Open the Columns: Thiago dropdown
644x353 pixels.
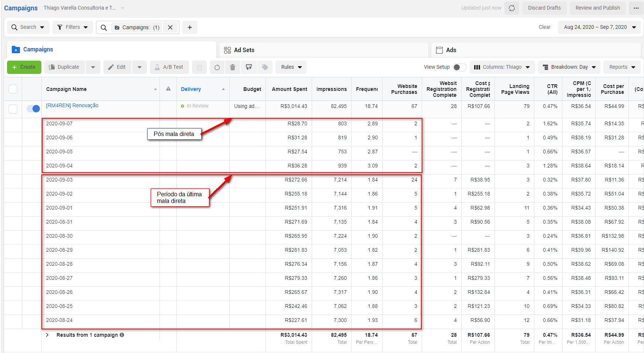click(x=501, y=67)
